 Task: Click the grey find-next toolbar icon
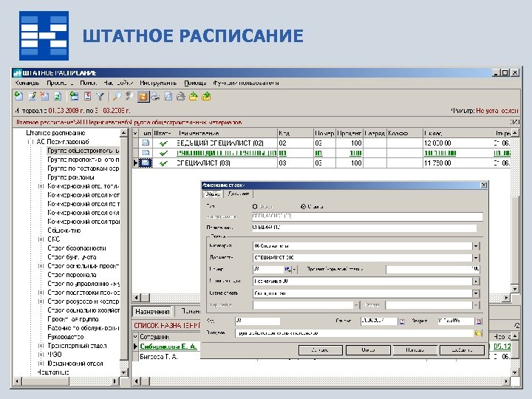point(129,96)
